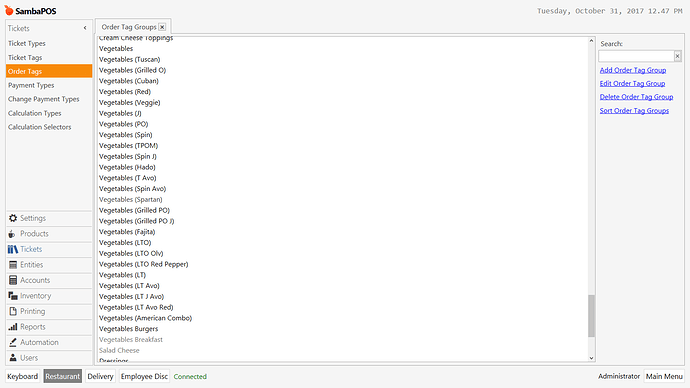Close the Order Tag Groups tab

tap(162, 27)
